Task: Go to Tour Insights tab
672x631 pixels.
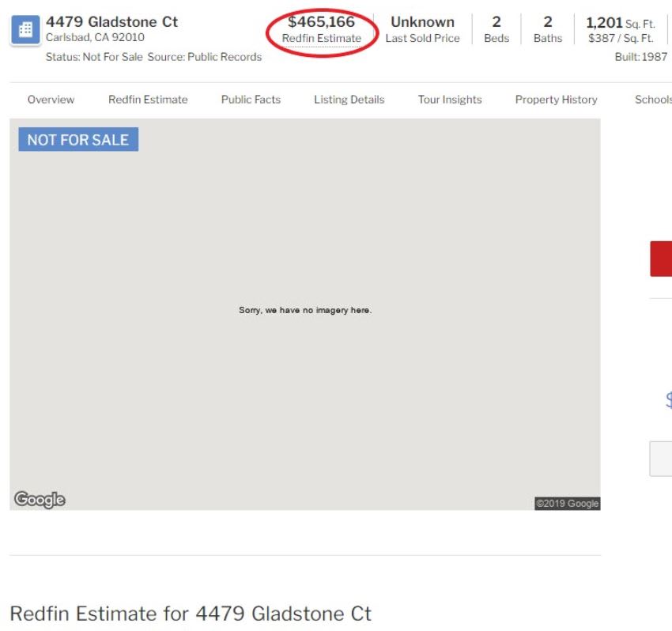Action: 450,100
